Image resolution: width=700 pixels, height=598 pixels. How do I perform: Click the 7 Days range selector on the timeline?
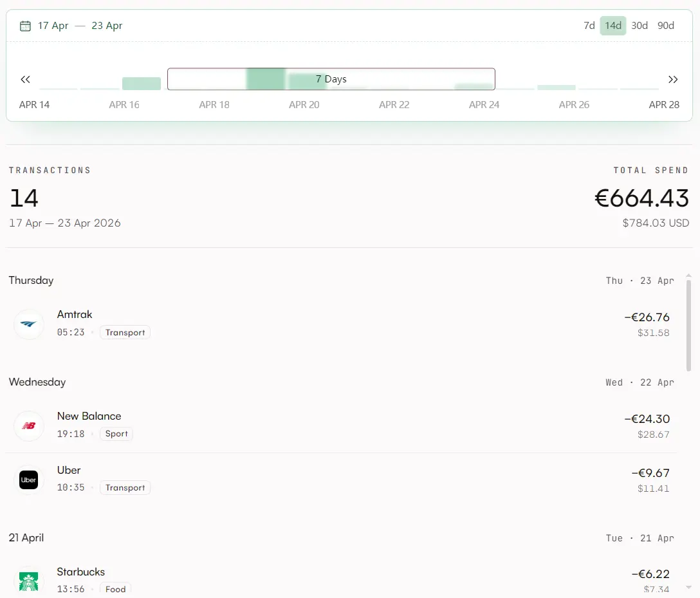point(331,79)
